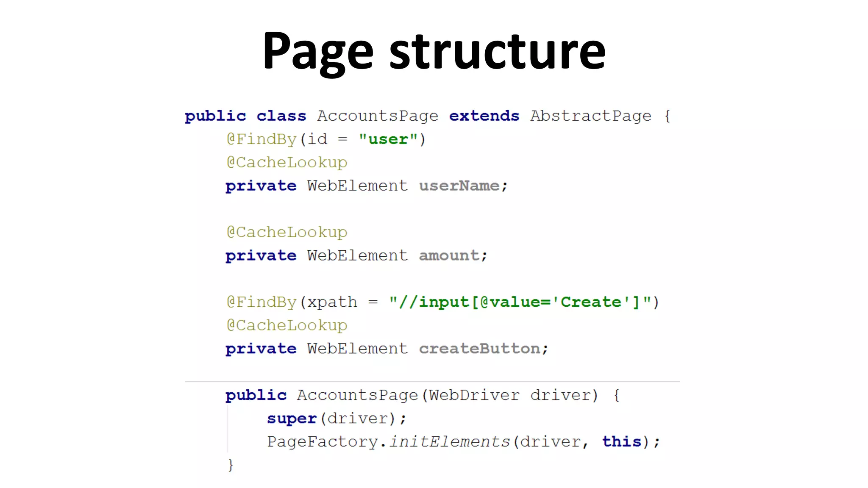Click the 'AccountsPage' class name in declaration
The image size is (868, 488).
378,116
